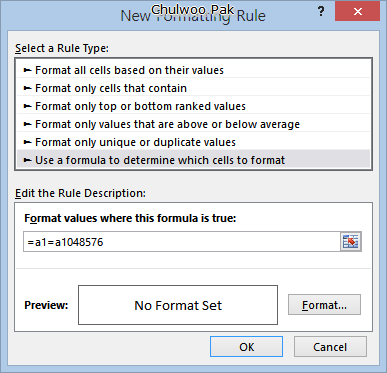Select 'Format only cells that contain' rule
This screenshot has width=387, height=373.
pos(193,88)
